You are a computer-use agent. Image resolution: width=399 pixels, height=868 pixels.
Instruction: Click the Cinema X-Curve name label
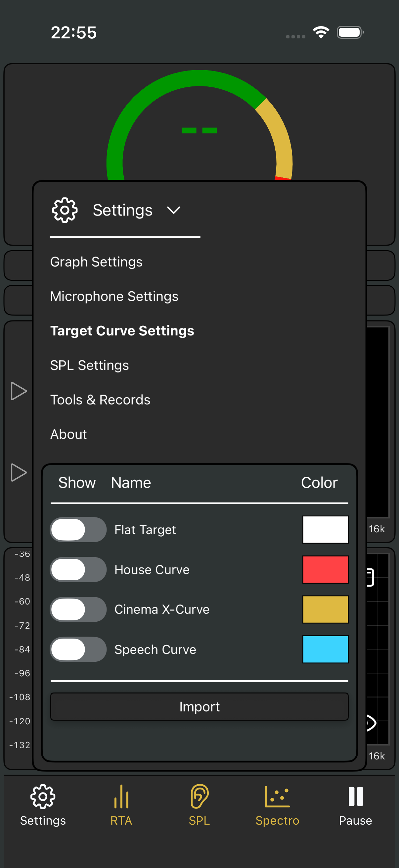point(162,609)
